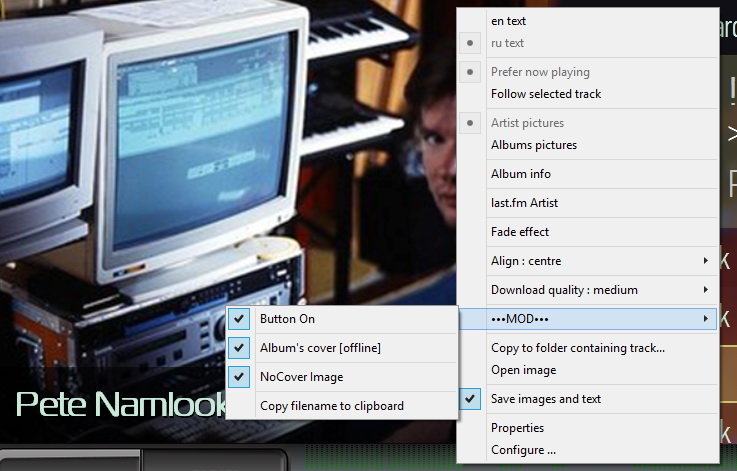Screen dimensions: 737x471
Task: Open 'Configure ...' menu entry
Action: coord(588,450)
